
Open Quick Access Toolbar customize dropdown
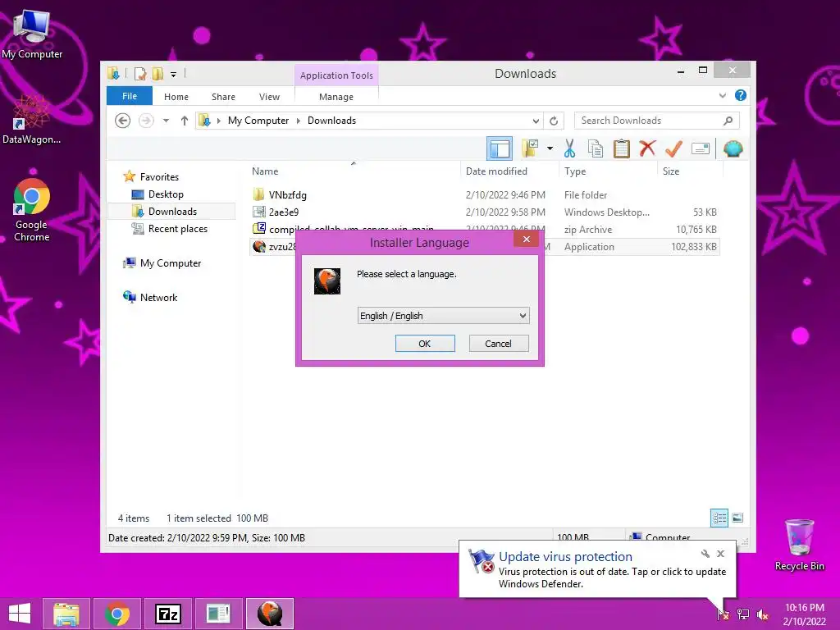click(x=173, y=74)
